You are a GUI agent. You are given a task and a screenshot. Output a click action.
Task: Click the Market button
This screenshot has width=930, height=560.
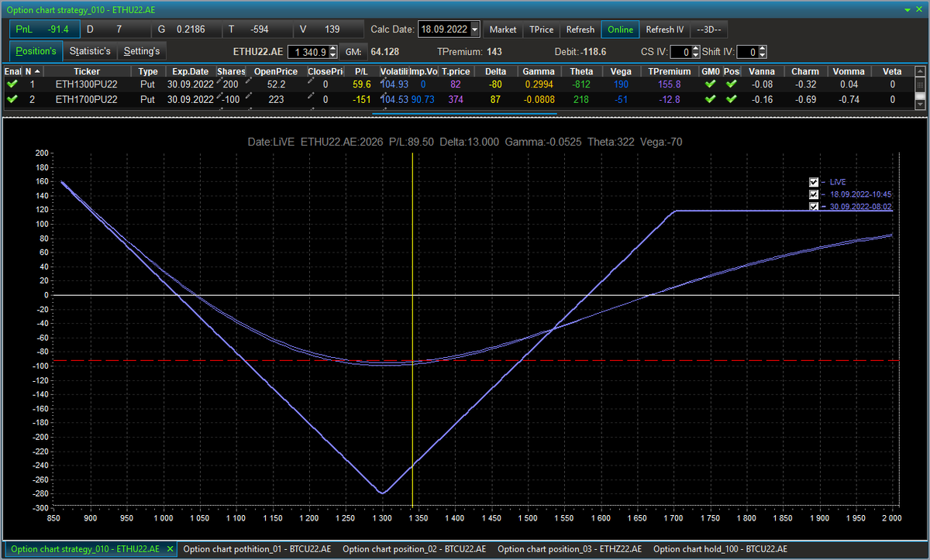click(x=503, y=29)
